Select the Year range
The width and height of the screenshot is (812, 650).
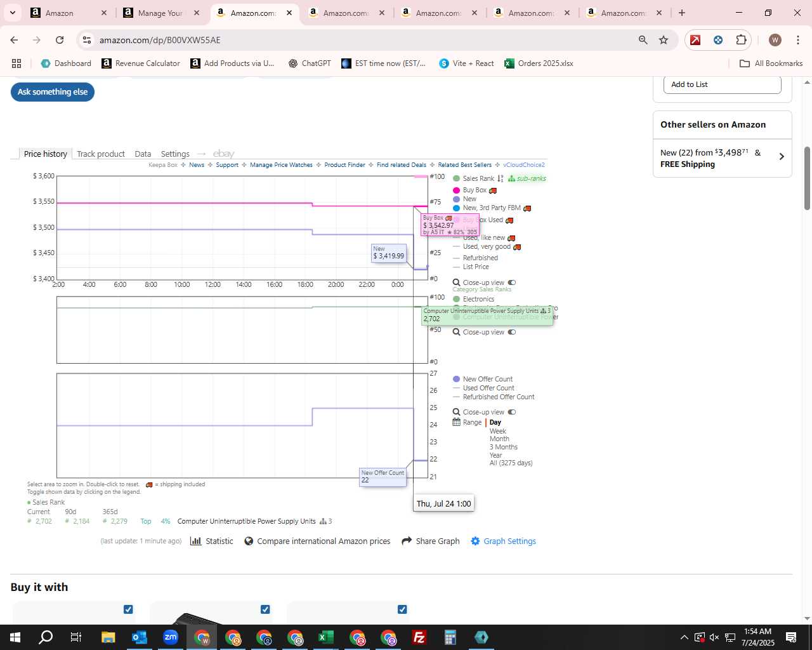pos(496,455)
